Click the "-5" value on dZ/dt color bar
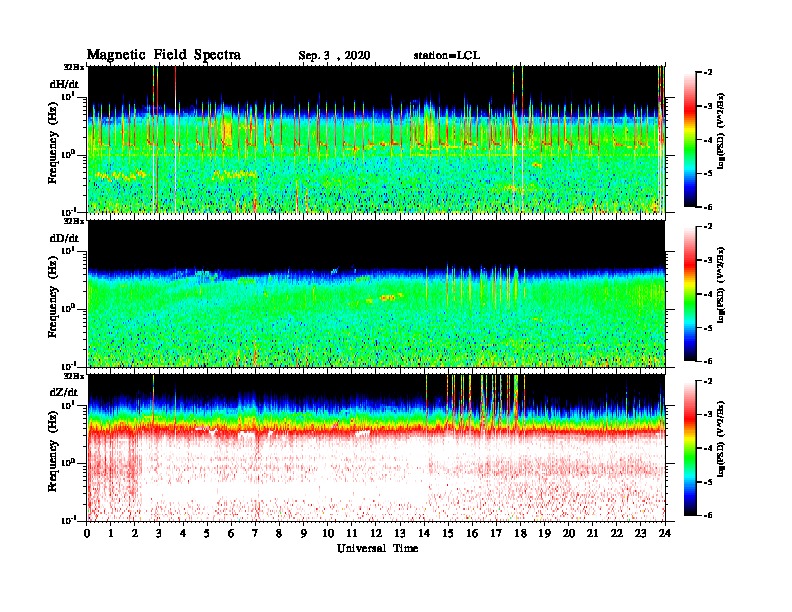Screen dimensions: 792x612 click(707, 482)
